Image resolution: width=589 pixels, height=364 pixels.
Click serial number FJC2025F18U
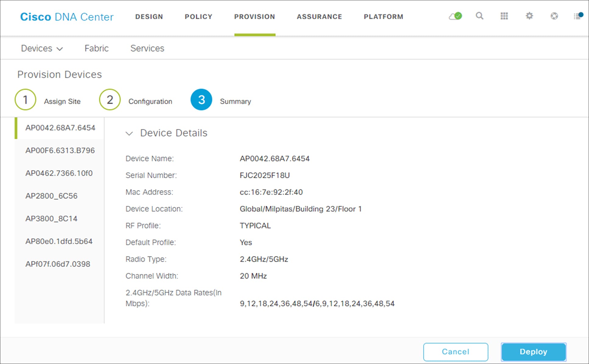tap(265, 175)
